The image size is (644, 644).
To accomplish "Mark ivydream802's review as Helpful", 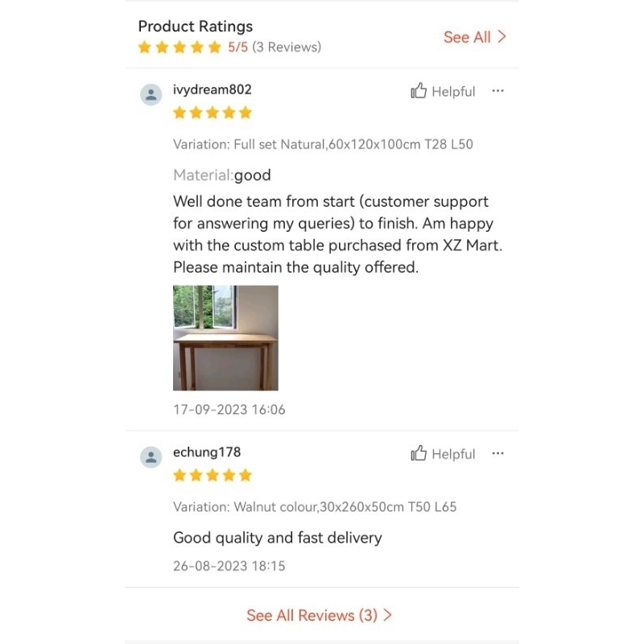I will tap(453, 92).
